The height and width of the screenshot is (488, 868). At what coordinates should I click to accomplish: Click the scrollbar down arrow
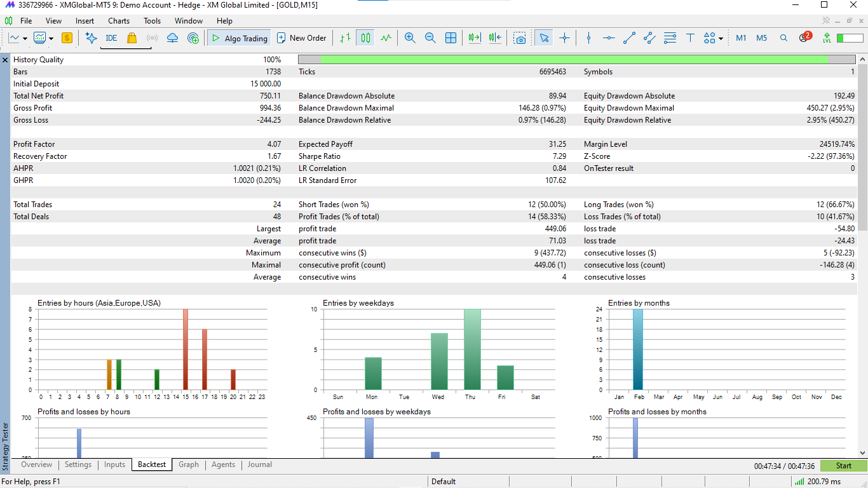[862, 453]
